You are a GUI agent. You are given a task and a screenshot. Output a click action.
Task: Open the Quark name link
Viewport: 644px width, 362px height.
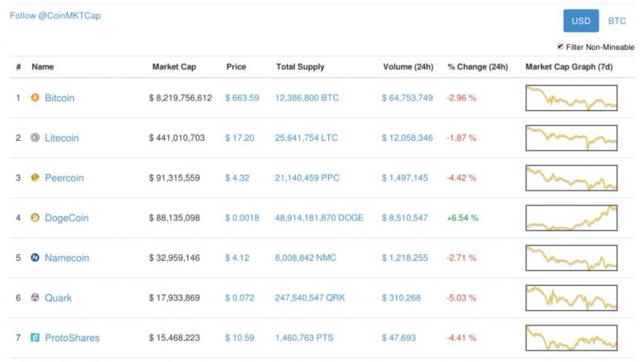tap(58, 297)
